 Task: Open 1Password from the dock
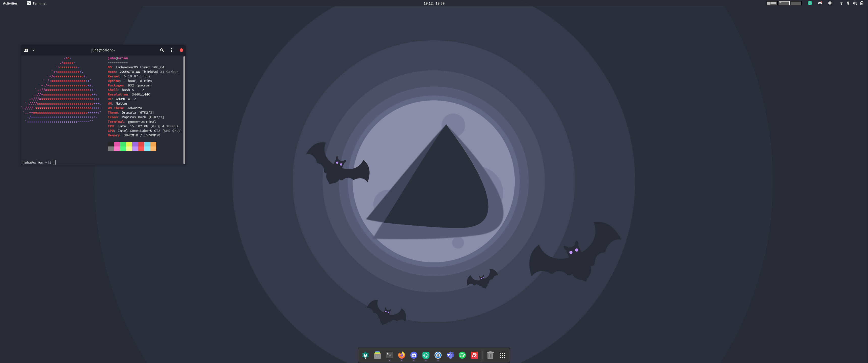click(x=438, y=355)
